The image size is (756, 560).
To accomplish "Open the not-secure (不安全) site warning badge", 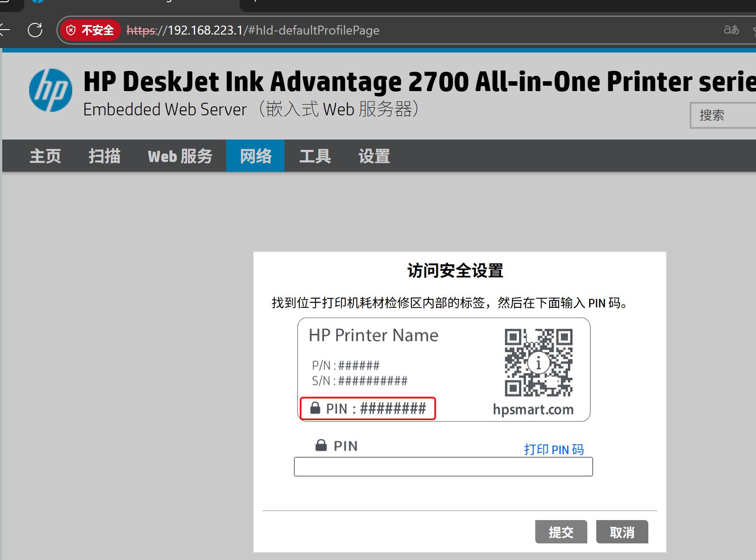I will tap(91, 30).
